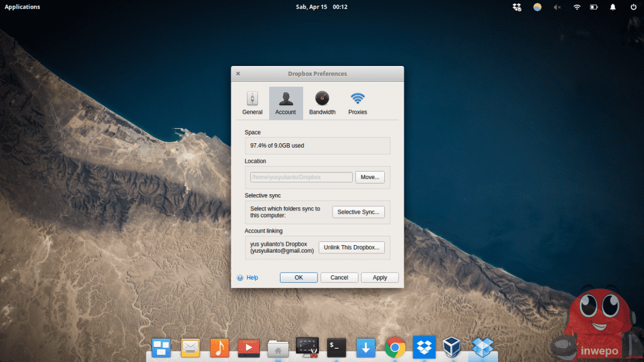Open the muted sound indicator
The image size is (644, 362).
[x=557, y=7]
